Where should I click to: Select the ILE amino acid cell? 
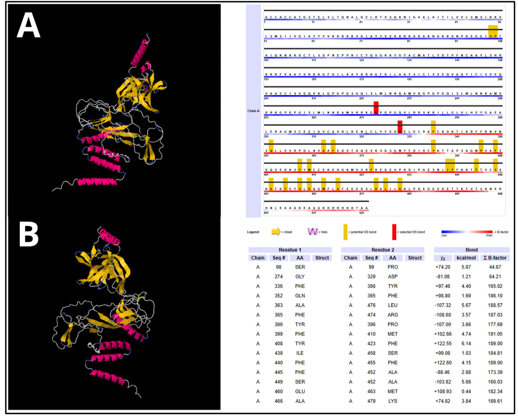(300, 353)
